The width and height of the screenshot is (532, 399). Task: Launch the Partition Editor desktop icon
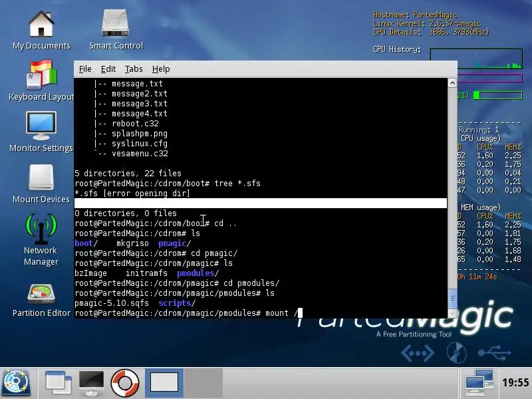click(x=41, y=301)
